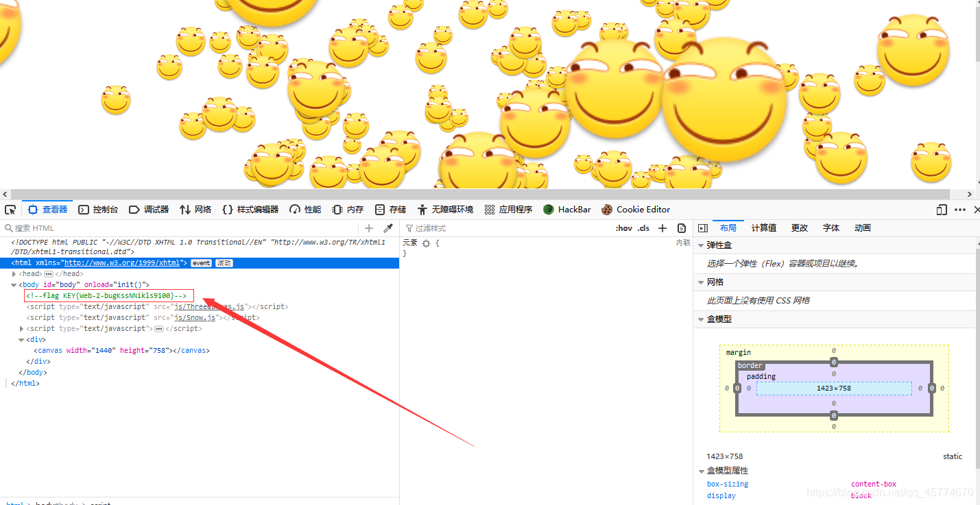Toggle responsive design mode icon
Viewport: 980px width, 505px height.
pos(942,210)
